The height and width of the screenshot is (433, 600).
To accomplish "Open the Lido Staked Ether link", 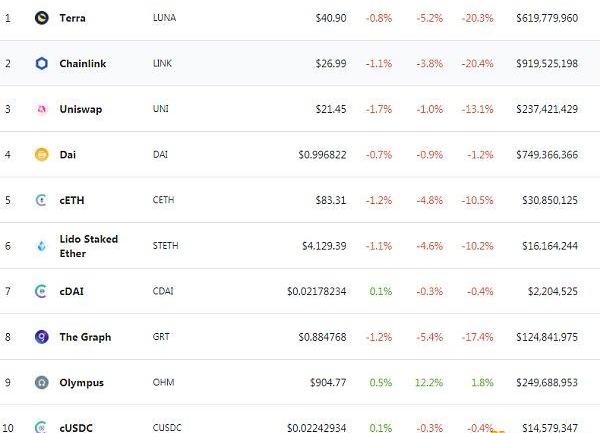I will (86, 246).
